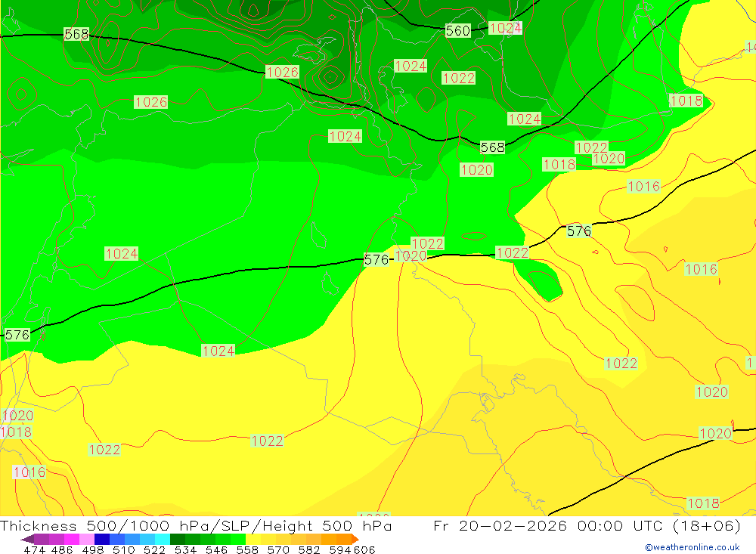This screenshot has width=756, height=554.
Task: Pick the dark blue swatch in the thickness legend
Action: tap(102, 539)
